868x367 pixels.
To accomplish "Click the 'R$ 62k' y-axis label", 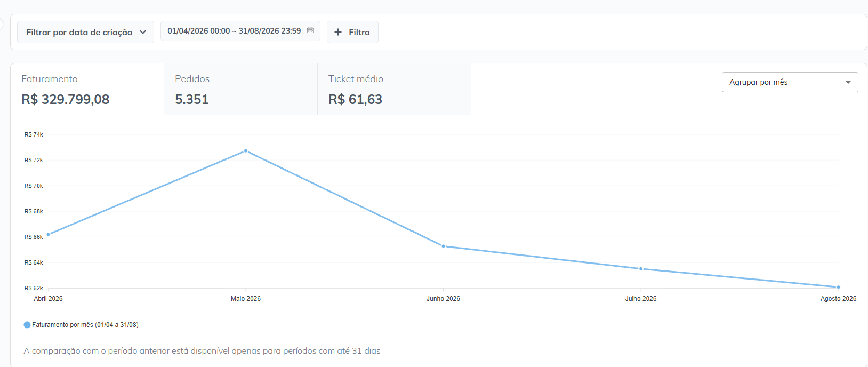I will tap(34, 288).
